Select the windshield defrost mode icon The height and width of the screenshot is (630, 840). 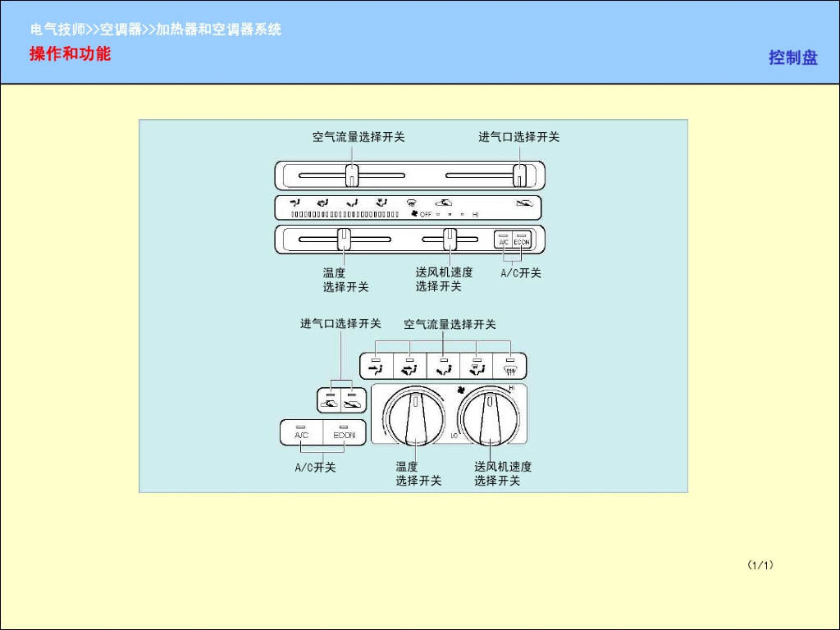point(511,367)
